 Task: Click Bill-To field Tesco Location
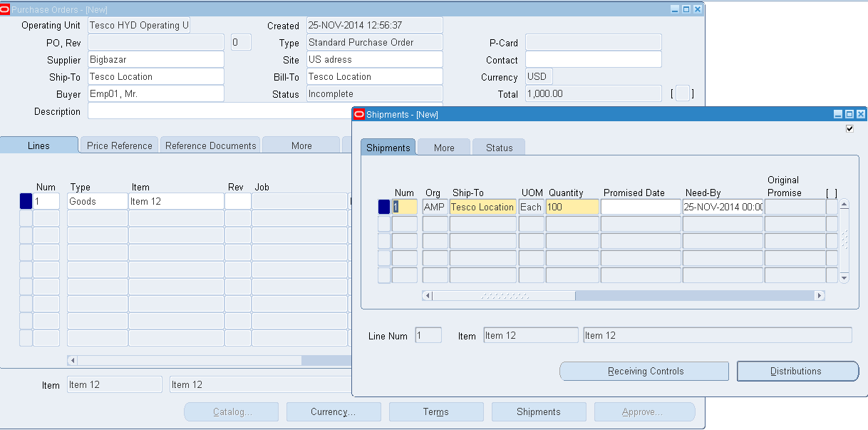(375, 76)
